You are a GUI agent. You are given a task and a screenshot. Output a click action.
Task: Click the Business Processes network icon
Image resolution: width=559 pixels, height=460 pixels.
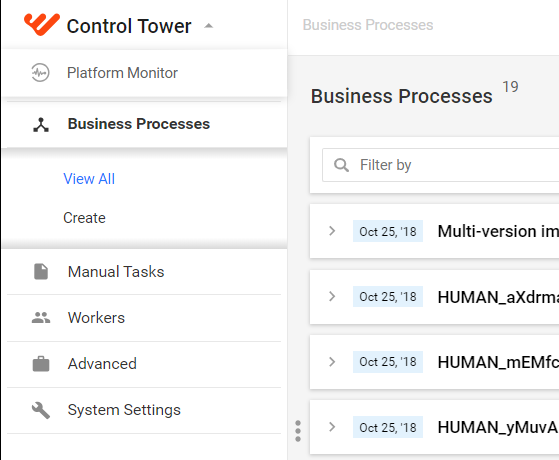click(41, 125)
